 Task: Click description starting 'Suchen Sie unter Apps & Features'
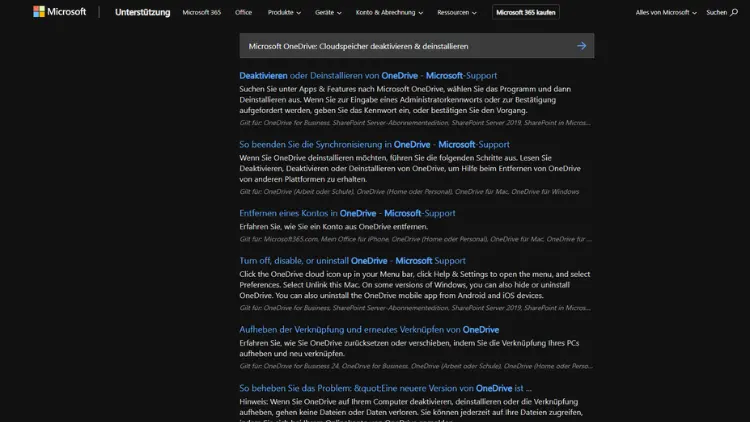tap(405, 100)
